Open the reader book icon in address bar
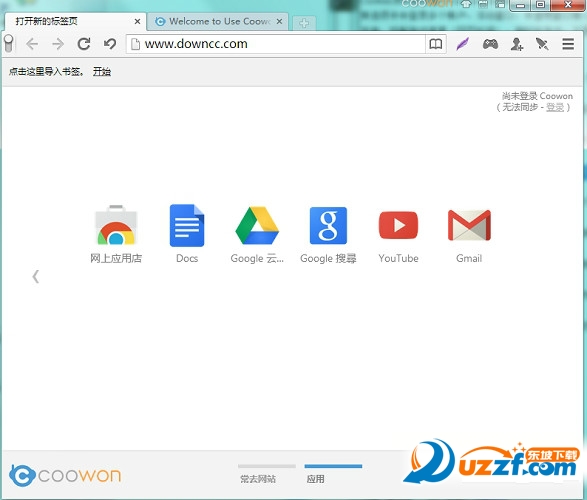The image size is (587, 500). [435, 44]
